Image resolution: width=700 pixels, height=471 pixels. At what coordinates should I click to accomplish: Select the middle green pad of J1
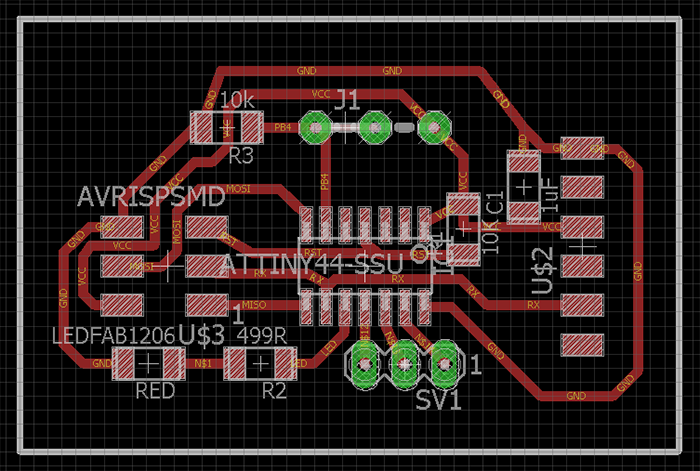(375, 128)
